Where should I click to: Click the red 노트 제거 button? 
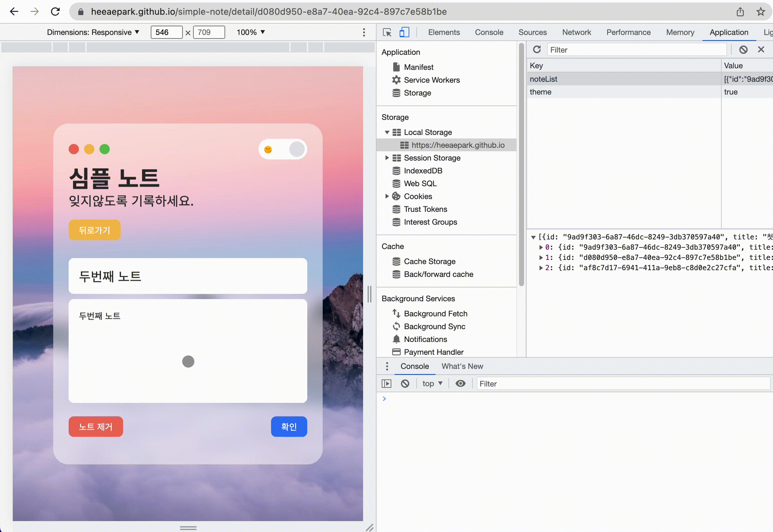click(96, 426)
